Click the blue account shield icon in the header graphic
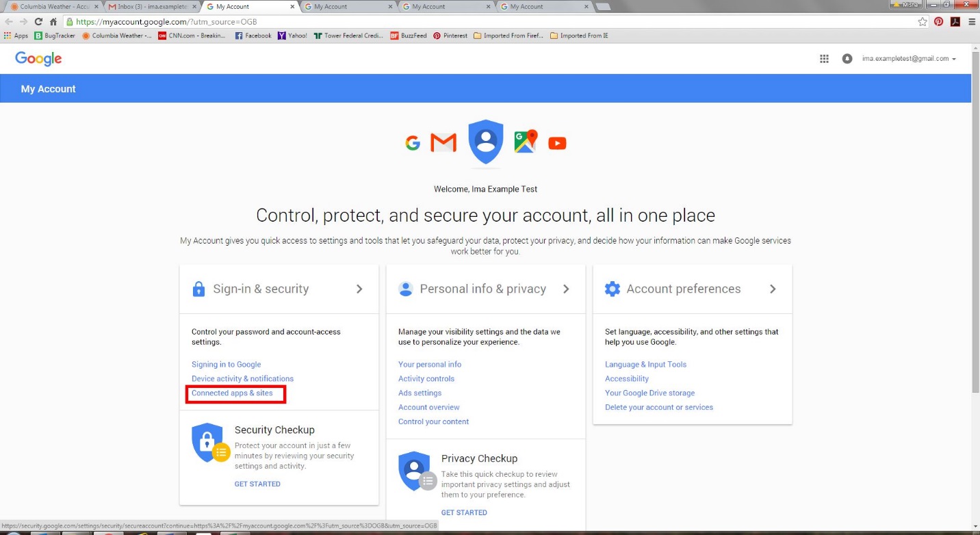Image resolution: width=980 pixels, height=535 pixels. (486, 142)
